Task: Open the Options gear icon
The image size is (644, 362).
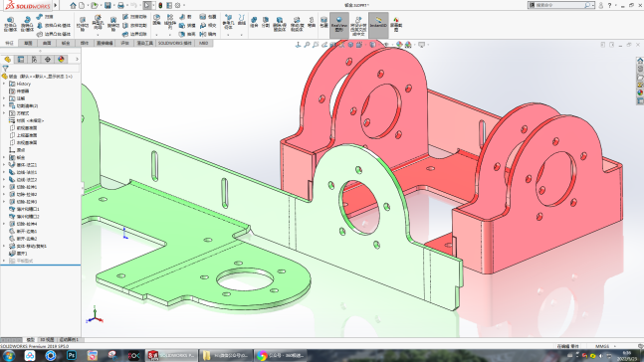Action: (x=177, y=5)
